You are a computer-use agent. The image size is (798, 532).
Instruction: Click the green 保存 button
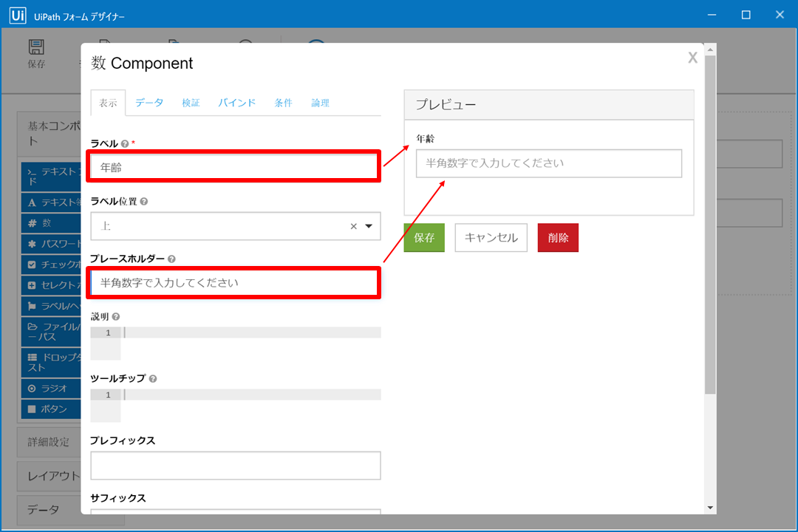424,238
